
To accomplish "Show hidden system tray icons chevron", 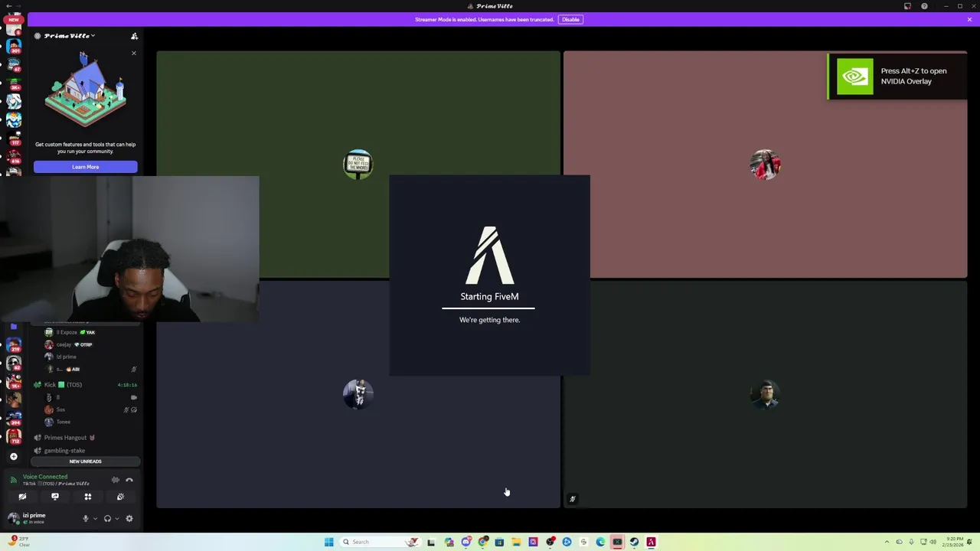I will tap(887, 542).
